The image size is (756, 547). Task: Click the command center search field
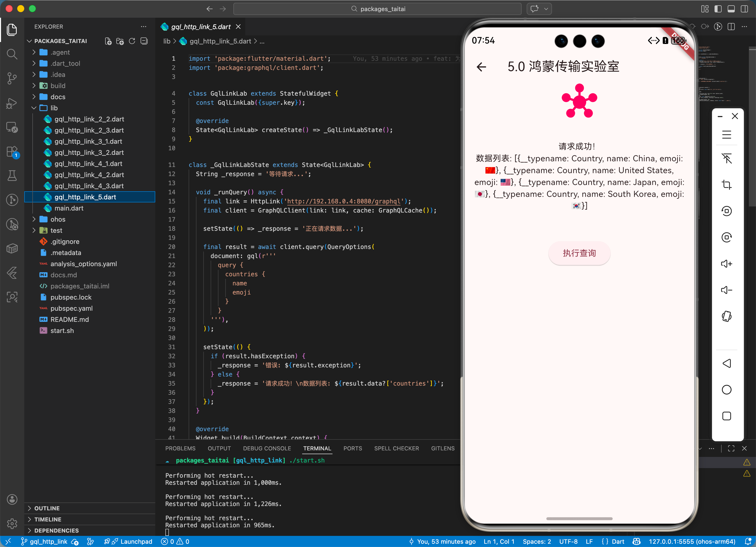pyautogui.click(x=377, y=9)
